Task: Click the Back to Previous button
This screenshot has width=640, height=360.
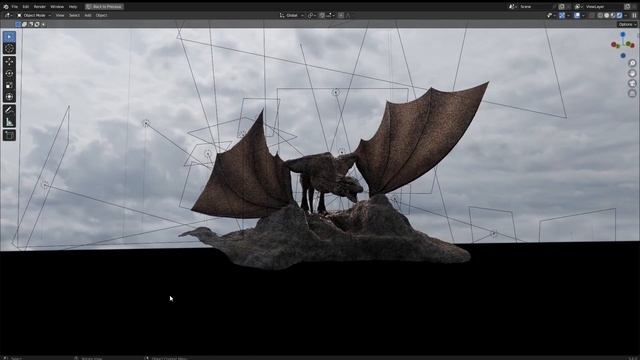Action: (x=104, y=7)
